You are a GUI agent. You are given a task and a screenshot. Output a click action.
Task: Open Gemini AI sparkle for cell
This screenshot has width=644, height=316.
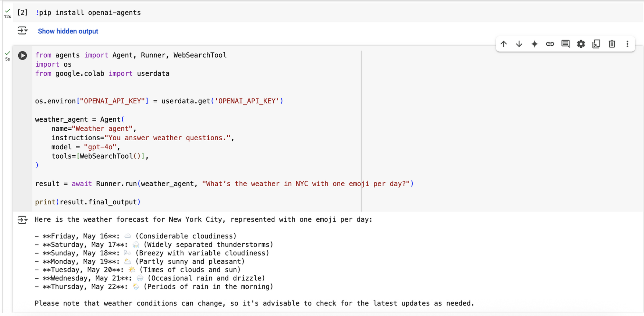click(x=535, y=44)
